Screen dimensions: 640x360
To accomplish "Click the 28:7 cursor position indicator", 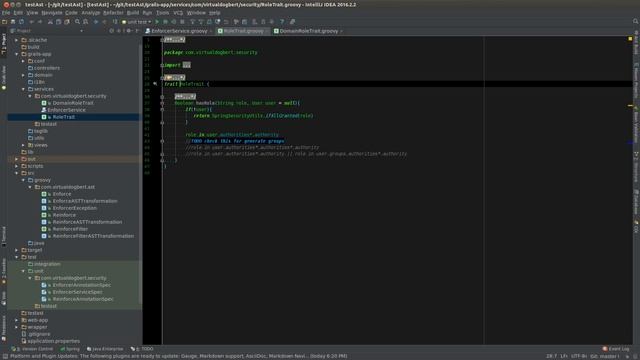I will click(551, 356).
